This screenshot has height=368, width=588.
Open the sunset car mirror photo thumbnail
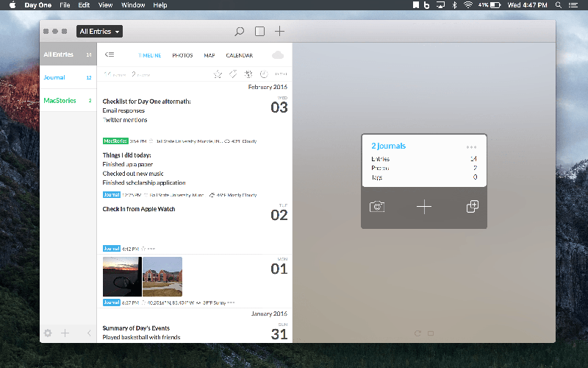coord(122,277)
